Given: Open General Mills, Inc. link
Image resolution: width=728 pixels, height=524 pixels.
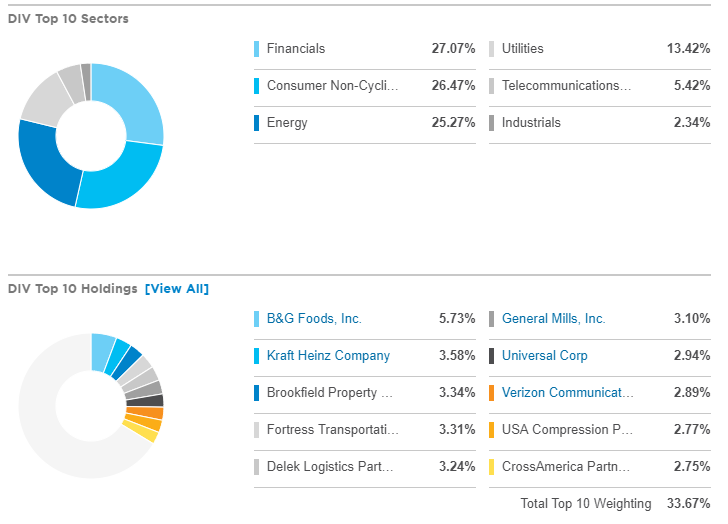Looking at the screenshot, I should (x=553, y=318).
